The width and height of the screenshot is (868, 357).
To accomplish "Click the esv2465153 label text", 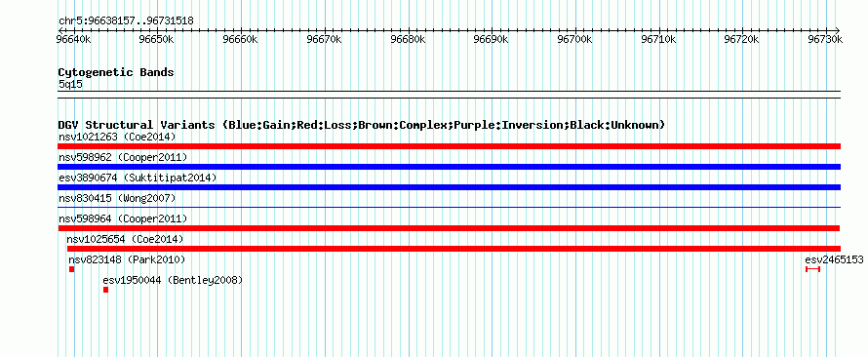I will pyautogui.click(x=834, y=259).
